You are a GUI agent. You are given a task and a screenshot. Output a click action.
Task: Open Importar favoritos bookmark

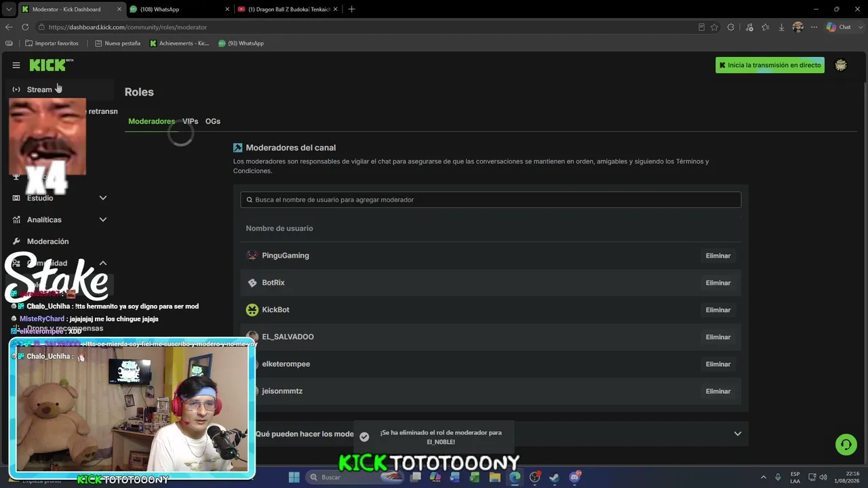coord(52,43)
